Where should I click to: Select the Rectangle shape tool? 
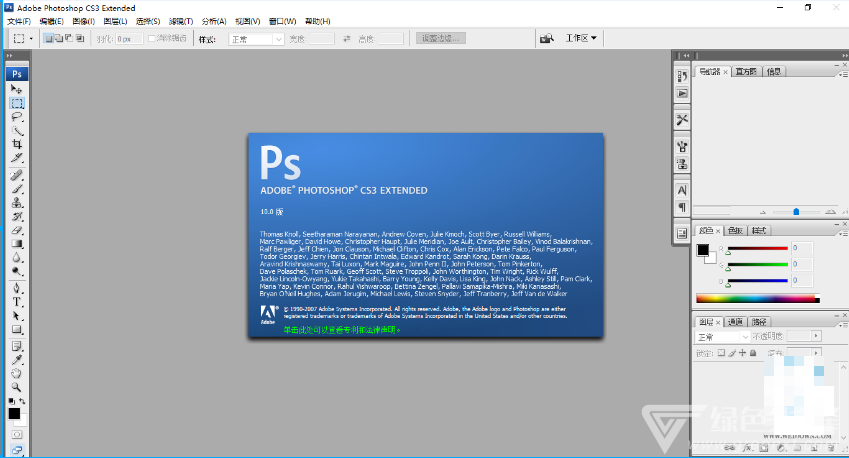click(17, 330)
